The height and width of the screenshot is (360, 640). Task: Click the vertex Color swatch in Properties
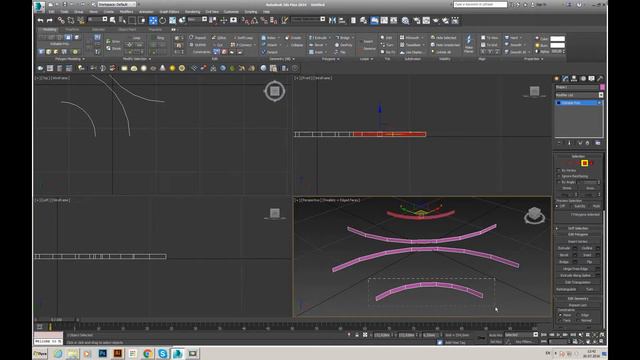point(558,39)
